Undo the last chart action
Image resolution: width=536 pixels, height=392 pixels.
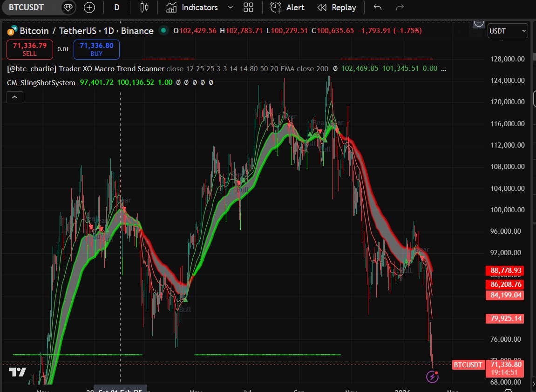pyautogui.click(x=377, y=7)
